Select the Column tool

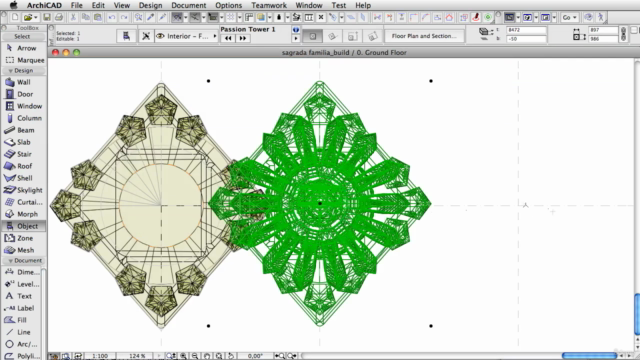(24, 118)
